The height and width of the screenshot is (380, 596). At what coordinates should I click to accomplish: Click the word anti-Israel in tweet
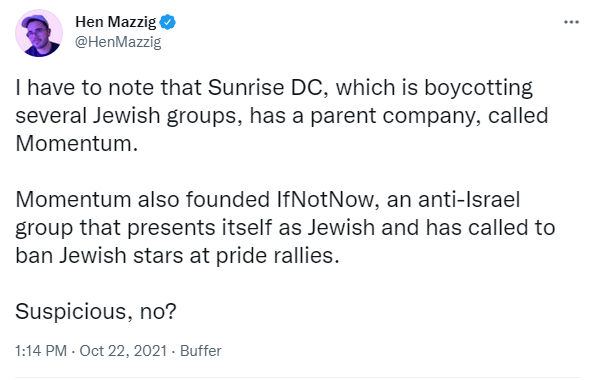click(469, 199)
